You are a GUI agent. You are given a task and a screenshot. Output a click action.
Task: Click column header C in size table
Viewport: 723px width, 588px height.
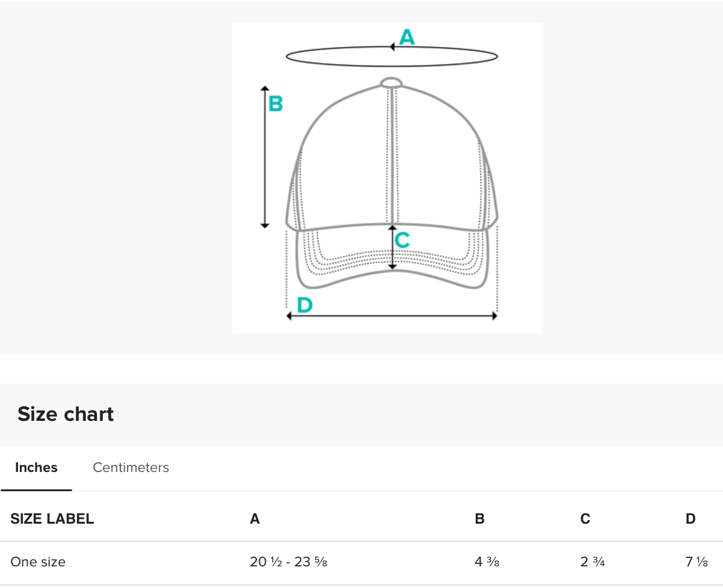[585, 519]
